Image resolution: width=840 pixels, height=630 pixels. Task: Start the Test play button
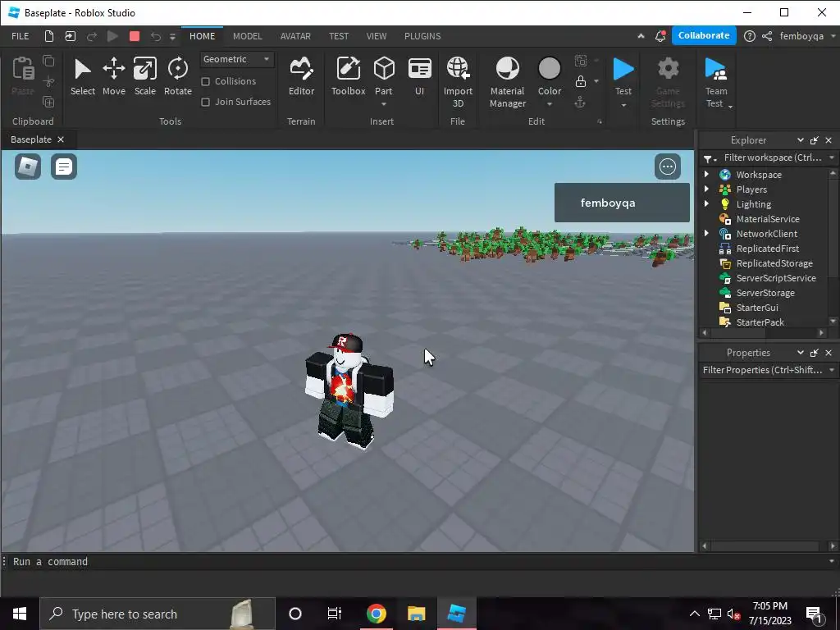click(623, 70)
